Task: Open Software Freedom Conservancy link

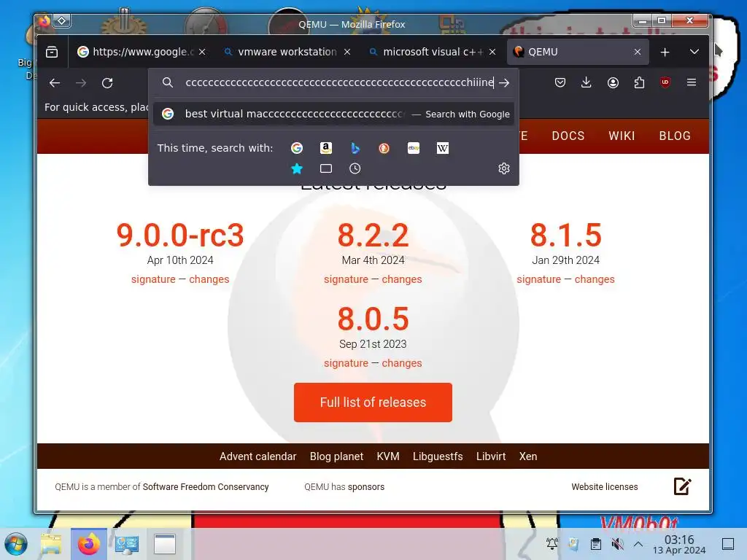Action: (x=206, y=486)
